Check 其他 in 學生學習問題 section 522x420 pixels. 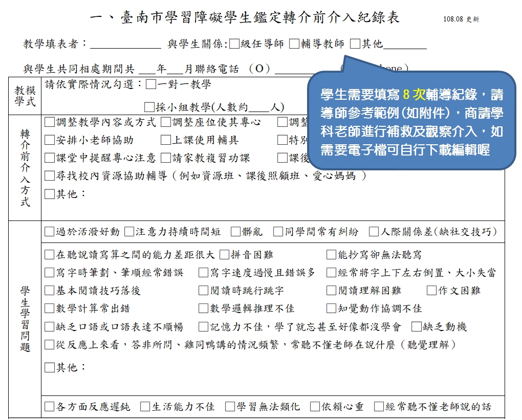click(x=50, y=367)
